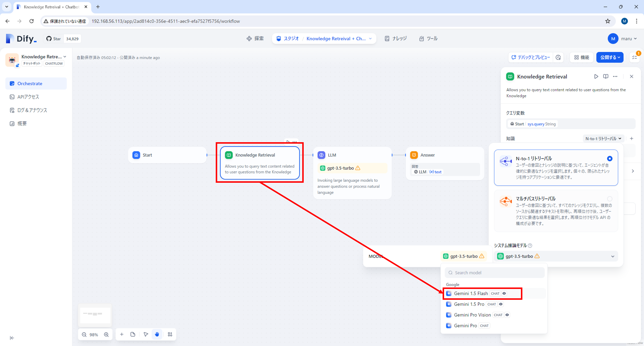
Task: Click the add note icon
Action: point(133,334)
